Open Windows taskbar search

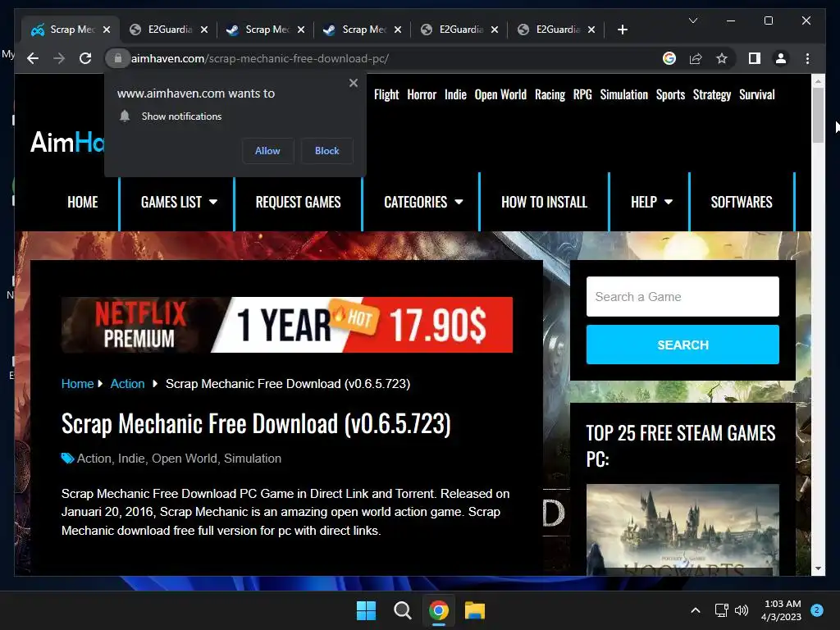(402, 610)
